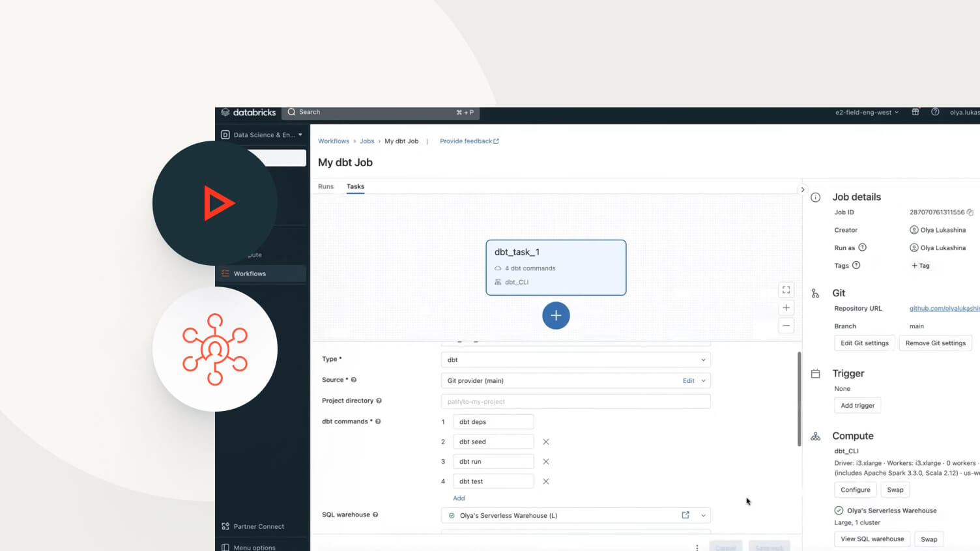
Task: Remove the dbt run command
Action: pos(546,462)
